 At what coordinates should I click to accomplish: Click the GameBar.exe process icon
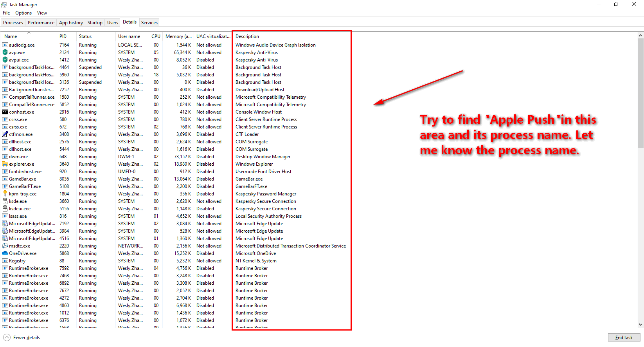(x=5, y=179)
